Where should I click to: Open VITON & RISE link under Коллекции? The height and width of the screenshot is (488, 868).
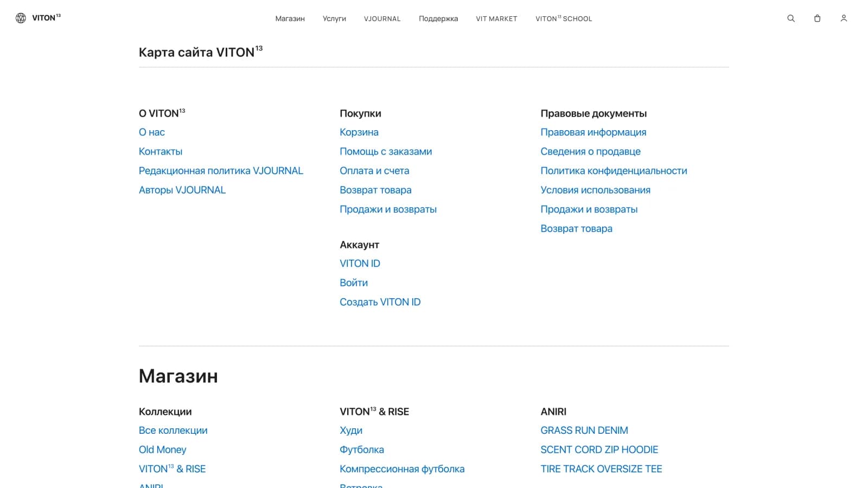172,469
